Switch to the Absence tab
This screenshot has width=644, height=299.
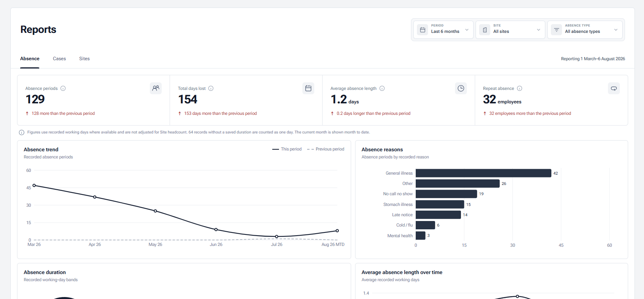coord(30,59)
